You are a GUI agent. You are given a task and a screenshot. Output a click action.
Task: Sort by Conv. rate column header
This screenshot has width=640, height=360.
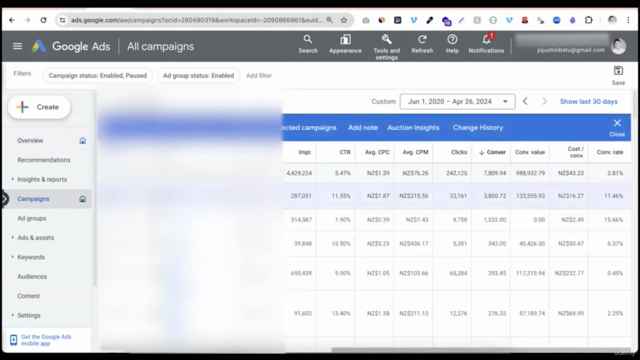(x=610, y=152)
